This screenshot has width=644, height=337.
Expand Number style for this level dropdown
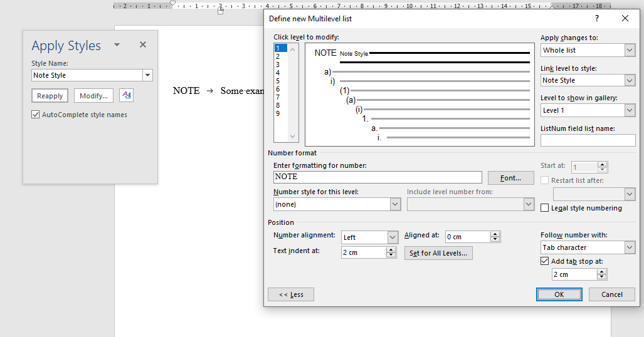pyautogui.click(x=395, y=204)
